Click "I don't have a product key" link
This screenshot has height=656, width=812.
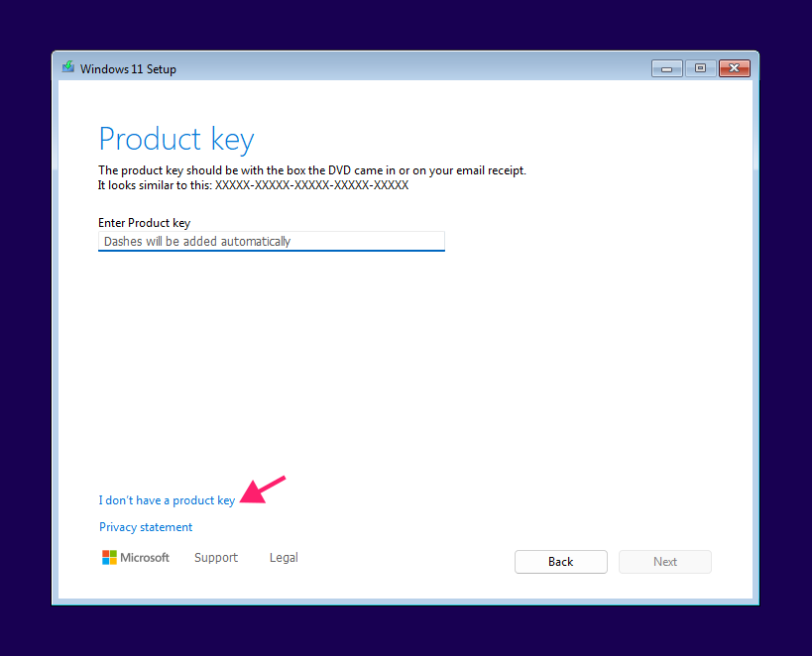167,500
